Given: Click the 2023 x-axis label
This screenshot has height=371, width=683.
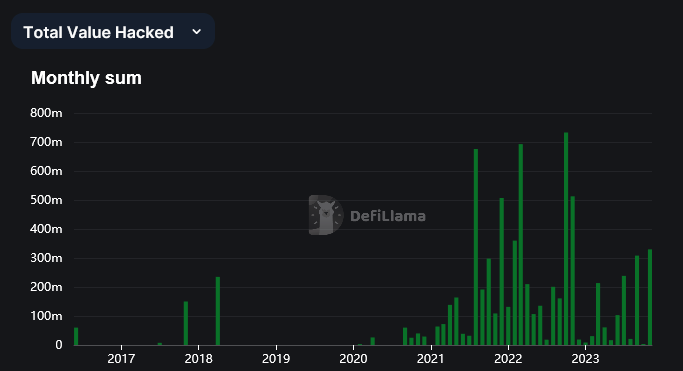Looking at the screenshot, I should pyautogui.click(x=585, y=358).
